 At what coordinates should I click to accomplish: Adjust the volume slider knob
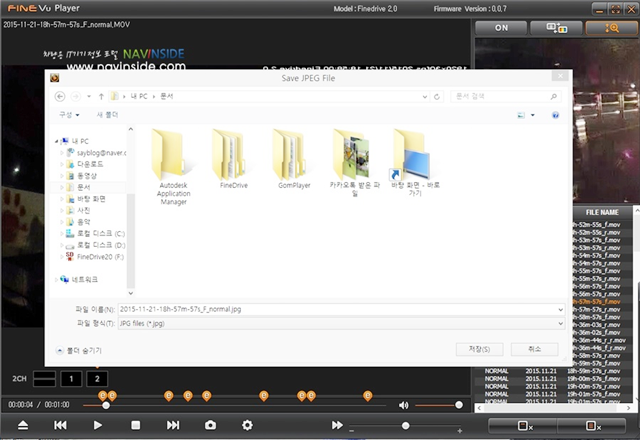(x=459, y=405)
